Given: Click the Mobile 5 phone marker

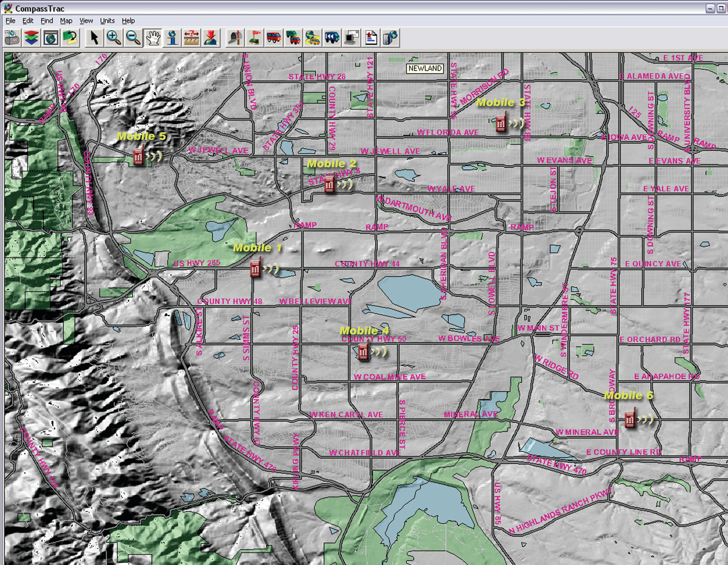Looking at the screenshot, I should [x=139, y=156].
